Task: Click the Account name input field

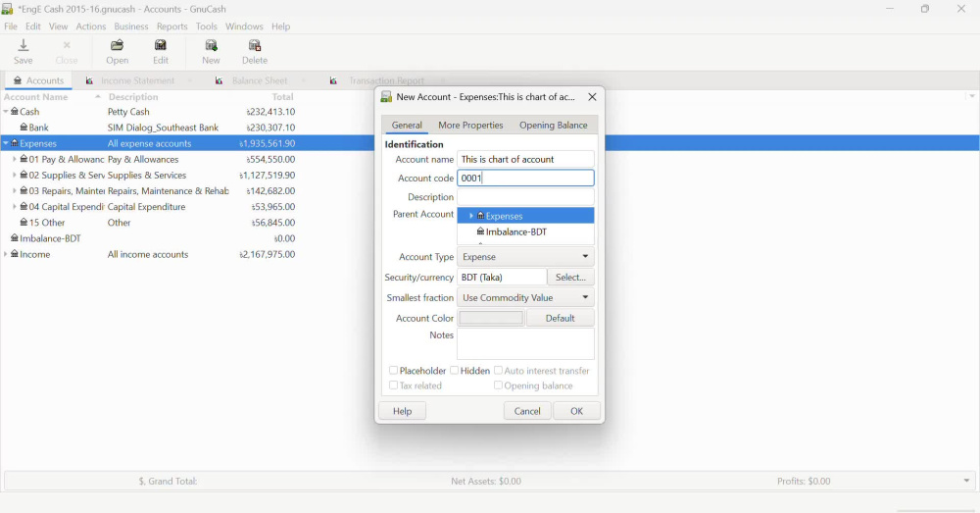Action: click(x=525, y=159)
